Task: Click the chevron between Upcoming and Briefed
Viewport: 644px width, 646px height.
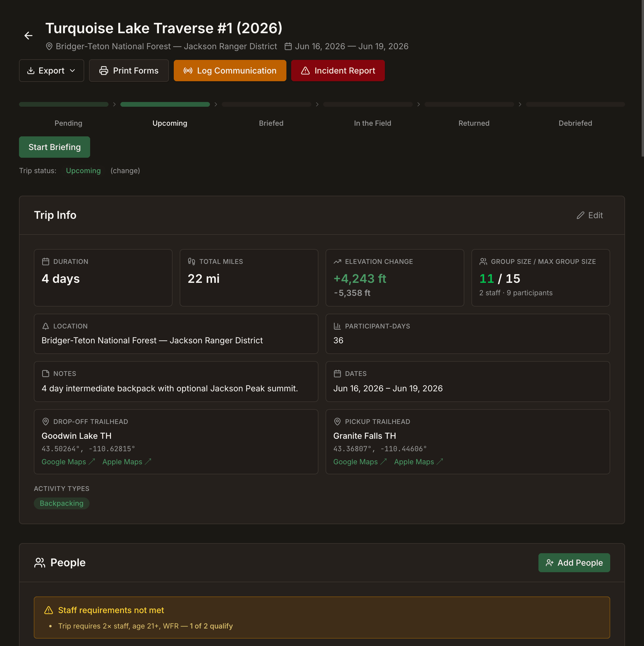Action: pos(216,104)
